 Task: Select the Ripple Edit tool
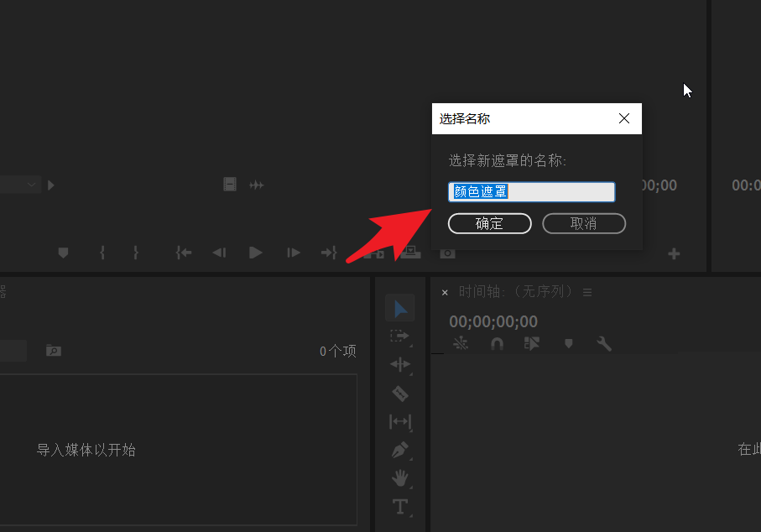pos(400,364)
